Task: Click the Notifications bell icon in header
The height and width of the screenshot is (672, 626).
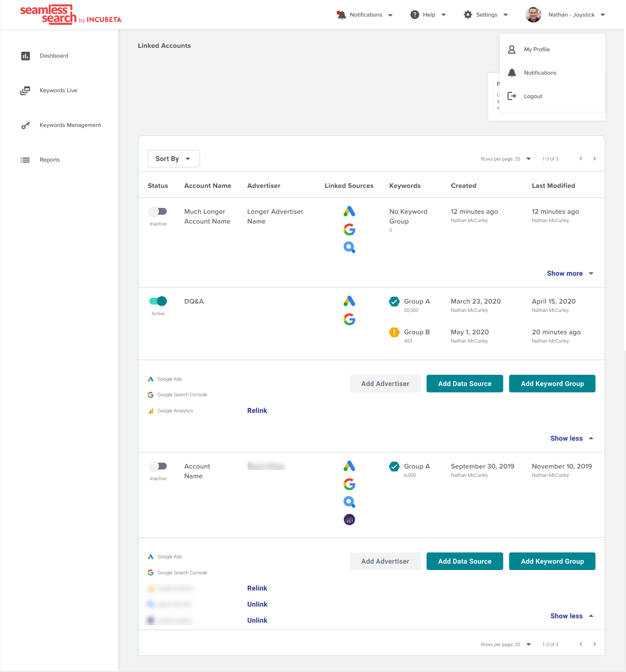Action: point(341,15)
